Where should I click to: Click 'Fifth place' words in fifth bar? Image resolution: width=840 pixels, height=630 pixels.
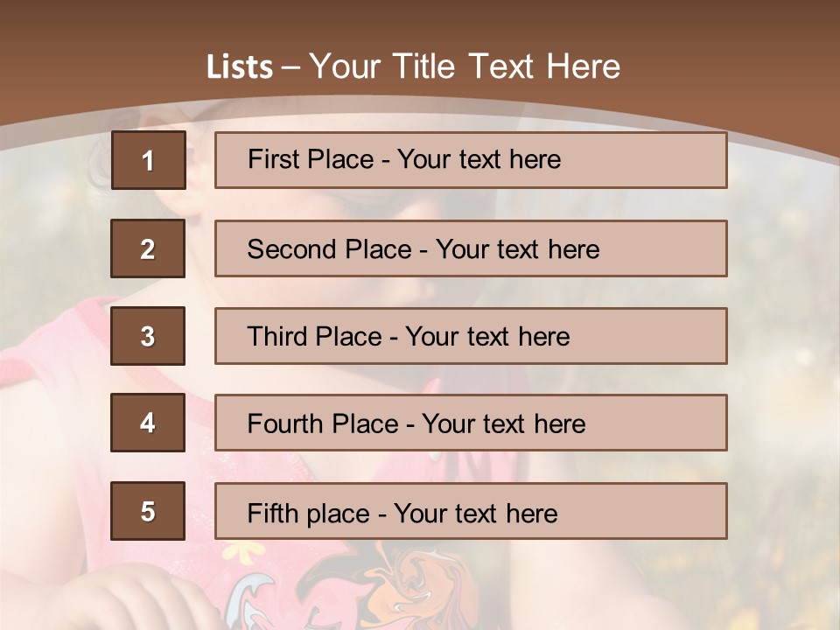click(309, 514)
